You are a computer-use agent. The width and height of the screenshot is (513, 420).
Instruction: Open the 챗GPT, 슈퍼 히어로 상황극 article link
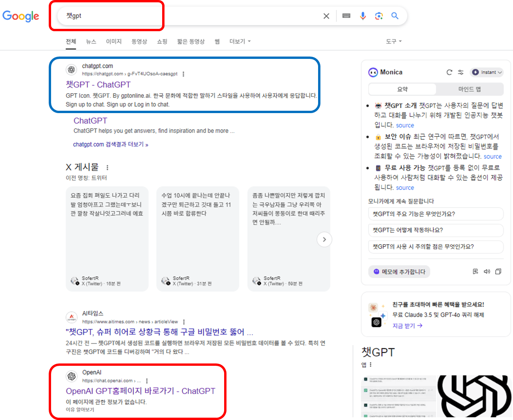point(159,332)
